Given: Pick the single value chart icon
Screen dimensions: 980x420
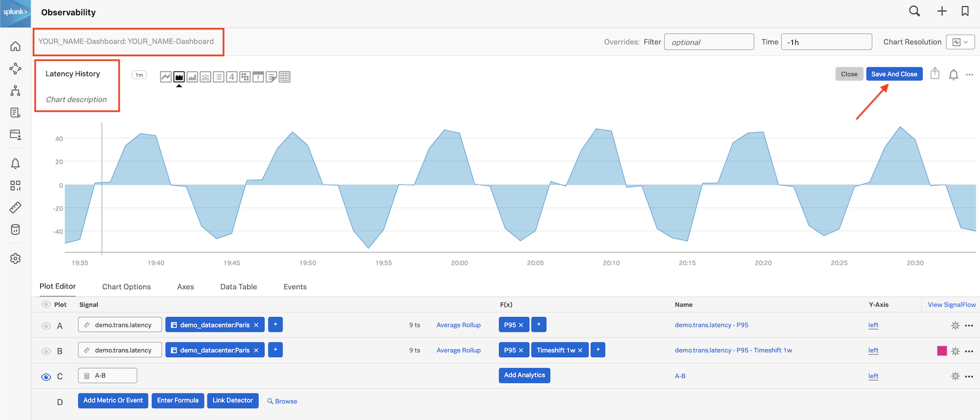Looking at the screenshot, I should pos(231,77).
